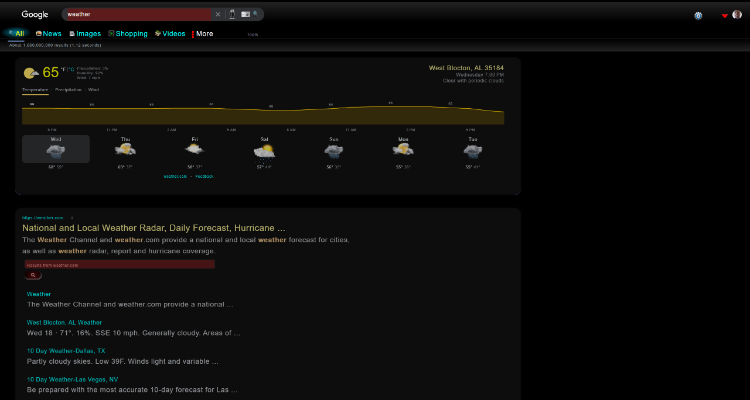
Task: Click the current weather partly cloudy icon
Action: (x=31, y=73)
